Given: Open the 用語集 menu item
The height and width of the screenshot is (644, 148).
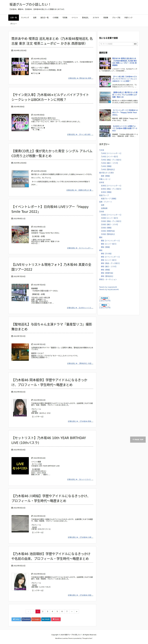Looking at the screenshot, I should [106, 17].
